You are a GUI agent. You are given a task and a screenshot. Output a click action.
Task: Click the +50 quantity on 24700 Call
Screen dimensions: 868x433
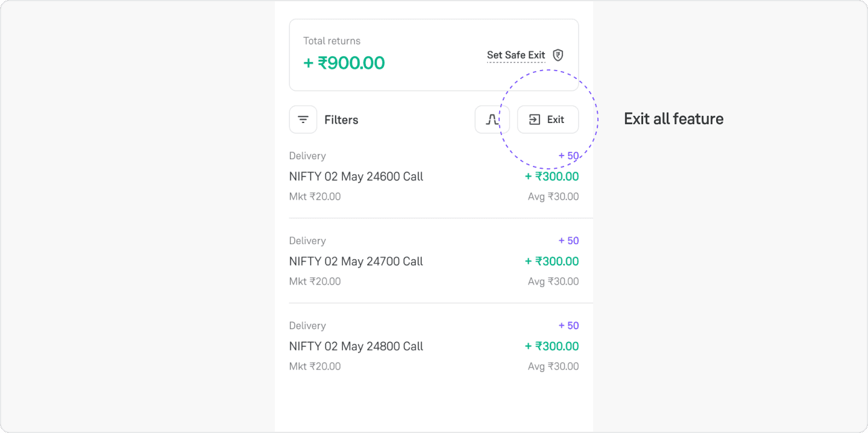coord(568,241)
